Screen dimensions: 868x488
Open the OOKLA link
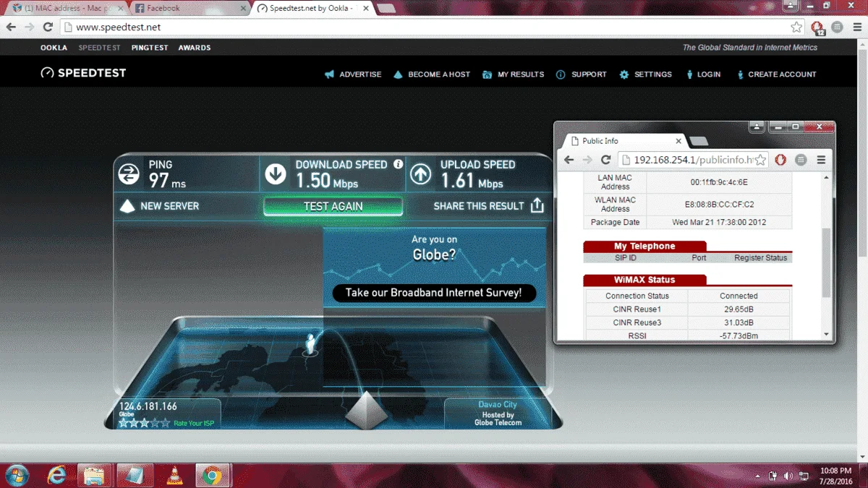[54, 48]
